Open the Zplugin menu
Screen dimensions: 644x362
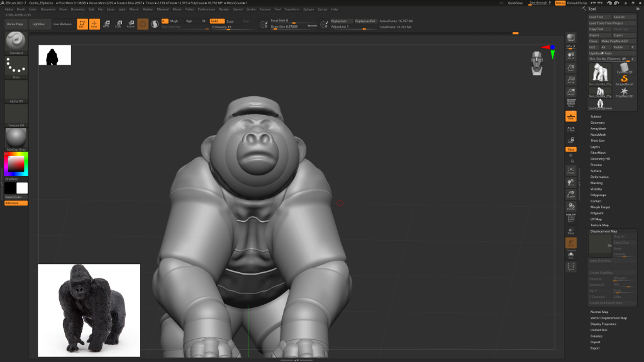308,9
